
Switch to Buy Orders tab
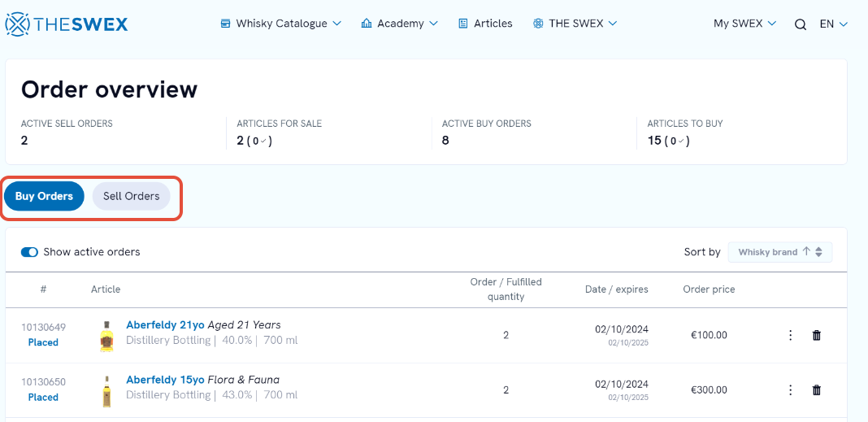coord(44,196)
